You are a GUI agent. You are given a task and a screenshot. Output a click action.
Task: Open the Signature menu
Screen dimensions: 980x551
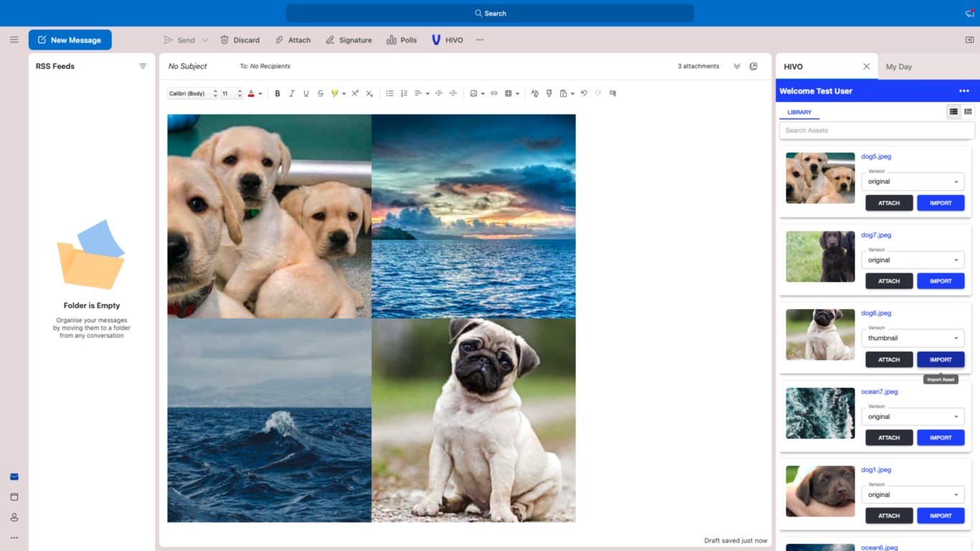[x=349, y=40]
